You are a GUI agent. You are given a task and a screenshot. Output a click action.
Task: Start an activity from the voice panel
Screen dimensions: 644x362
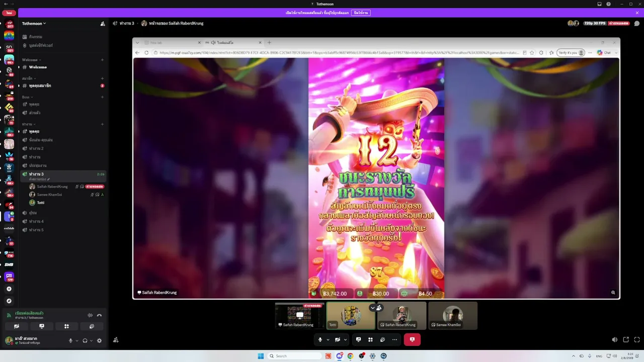click(66, 326)
